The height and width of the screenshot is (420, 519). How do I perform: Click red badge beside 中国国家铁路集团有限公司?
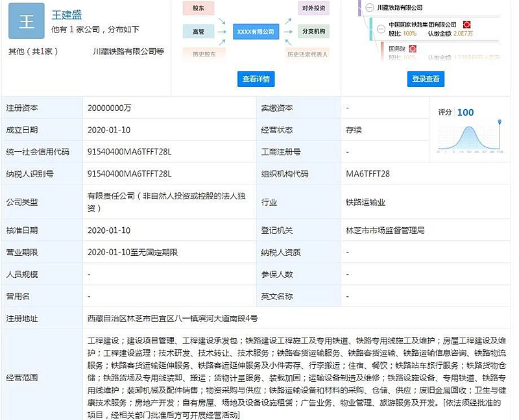pyautogui.click(x=466, y=25)
